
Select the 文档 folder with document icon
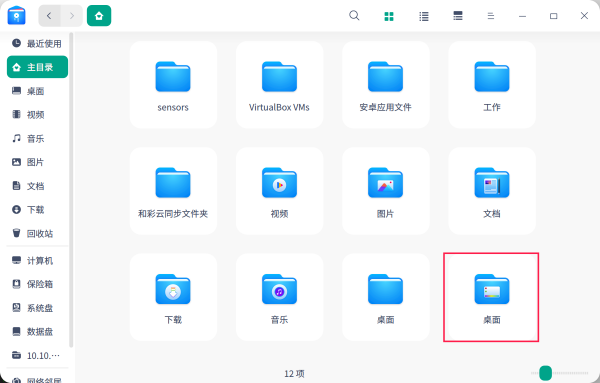(x=492, y=183)
